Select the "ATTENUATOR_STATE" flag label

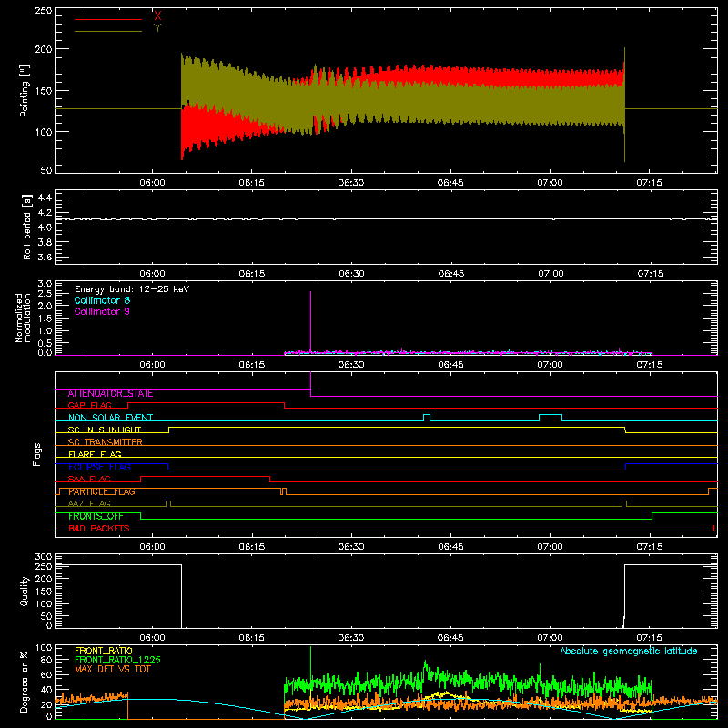pyautogui.click(x=110, y=394)
